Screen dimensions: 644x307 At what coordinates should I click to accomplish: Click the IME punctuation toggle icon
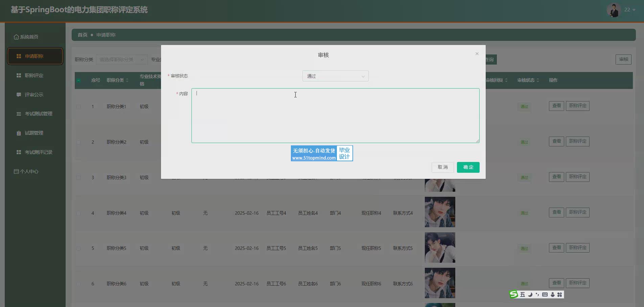click(x=537, y=294)
